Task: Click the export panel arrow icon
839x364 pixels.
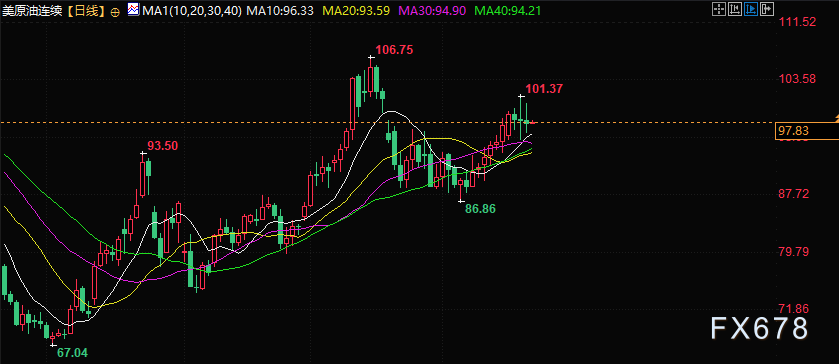Action: click(767, 9)
